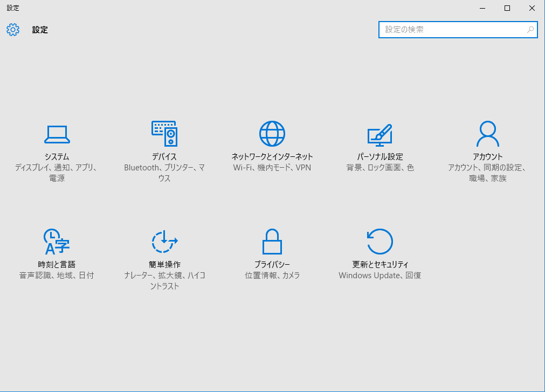
Task: Click the ナレーター、拡大鏡、ハイコントラスト description
Action: 164,280
